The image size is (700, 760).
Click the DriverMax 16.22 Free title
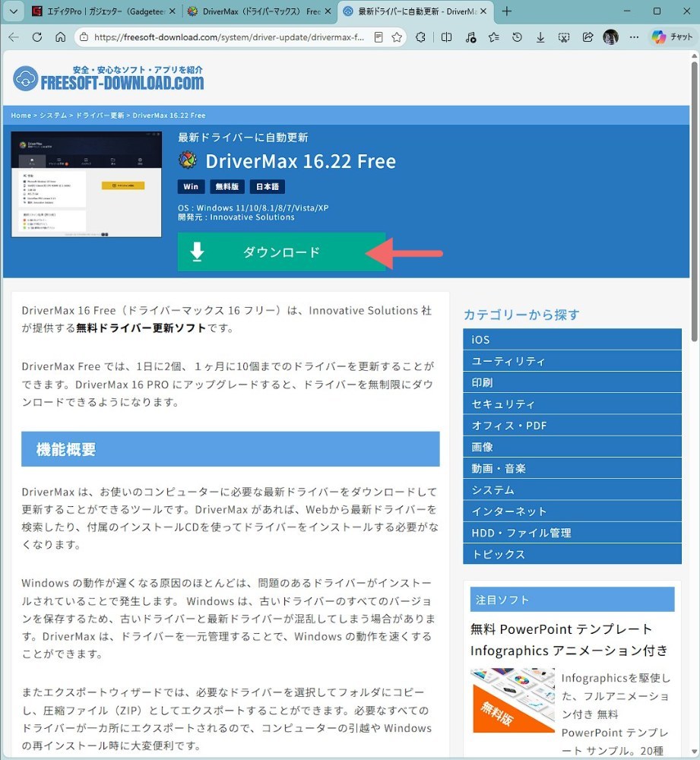point(300,161)
